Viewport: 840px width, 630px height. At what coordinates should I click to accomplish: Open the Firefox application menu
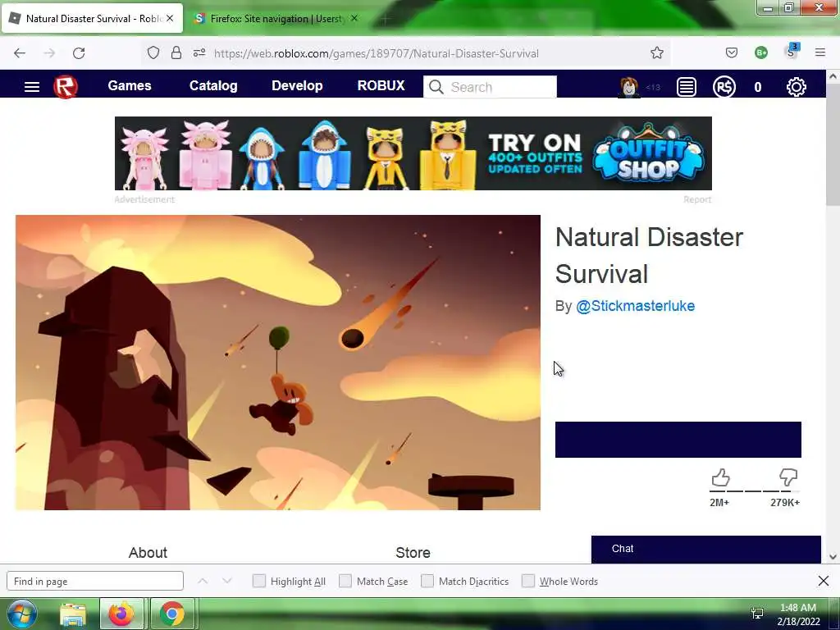[x=820, y=52]
